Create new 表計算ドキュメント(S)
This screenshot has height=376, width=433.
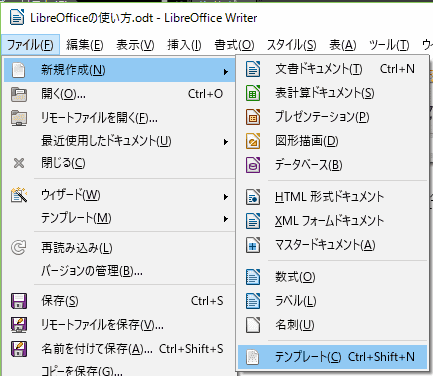pos(332,93)
